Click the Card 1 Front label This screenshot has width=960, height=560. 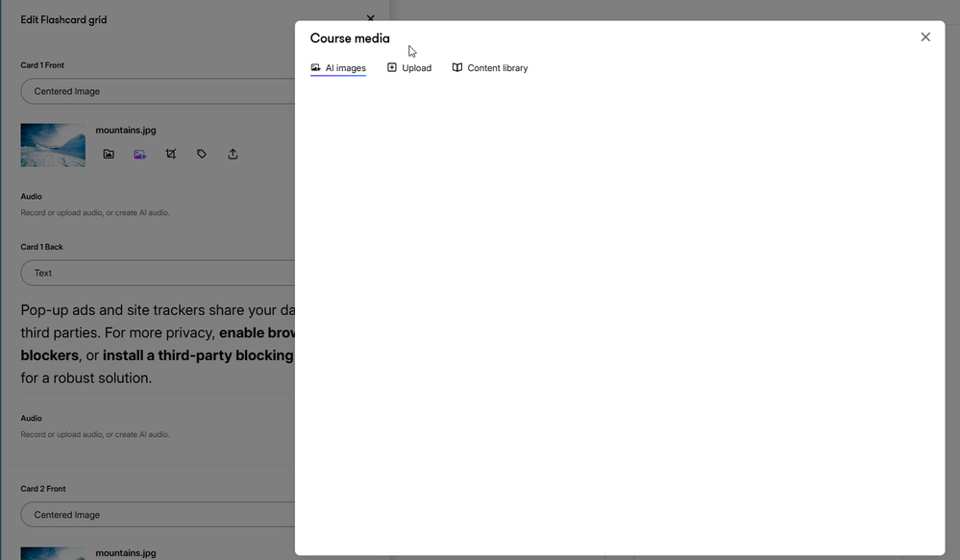click(42, 65)
